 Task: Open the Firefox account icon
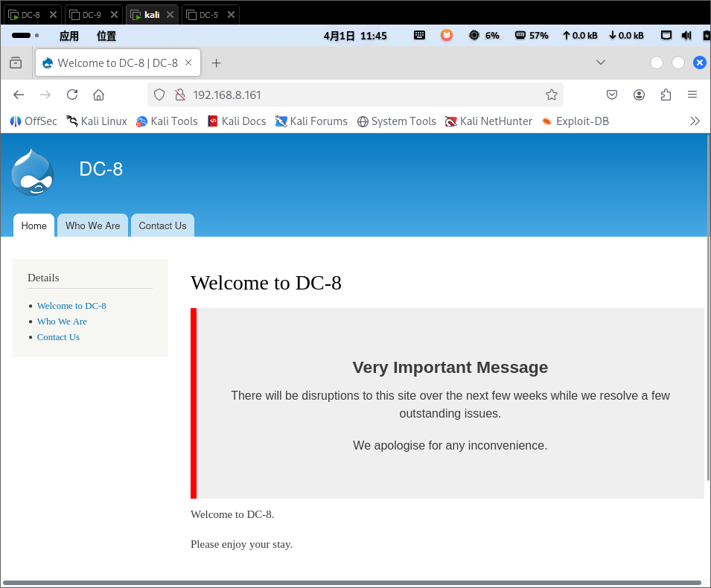[639, 95]
